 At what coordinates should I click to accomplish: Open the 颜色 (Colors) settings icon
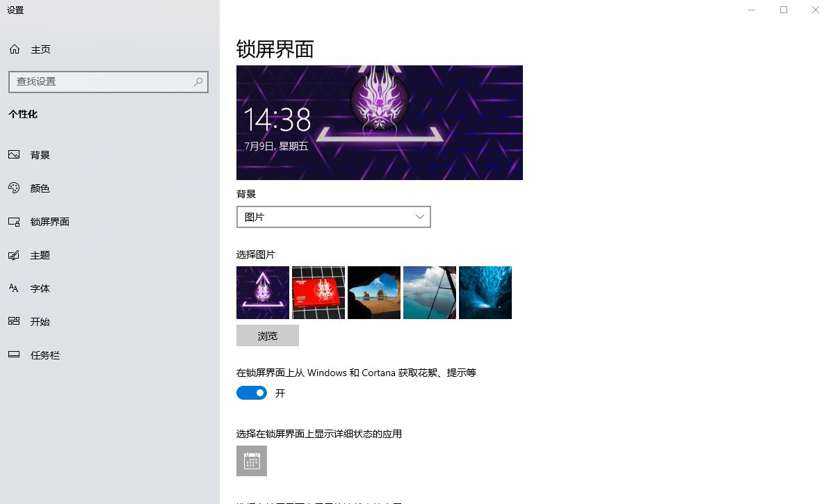click(x=15, y=188)
